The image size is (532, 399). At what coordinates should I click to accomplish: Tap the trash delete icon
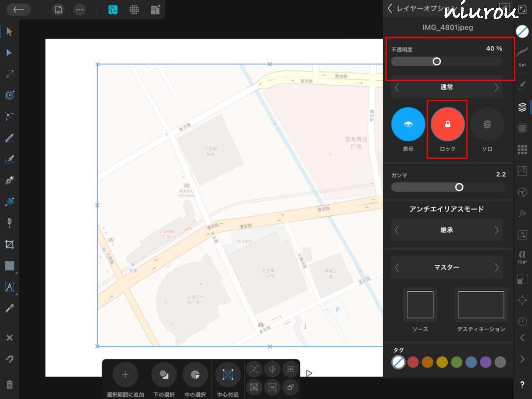pos(9,385)
